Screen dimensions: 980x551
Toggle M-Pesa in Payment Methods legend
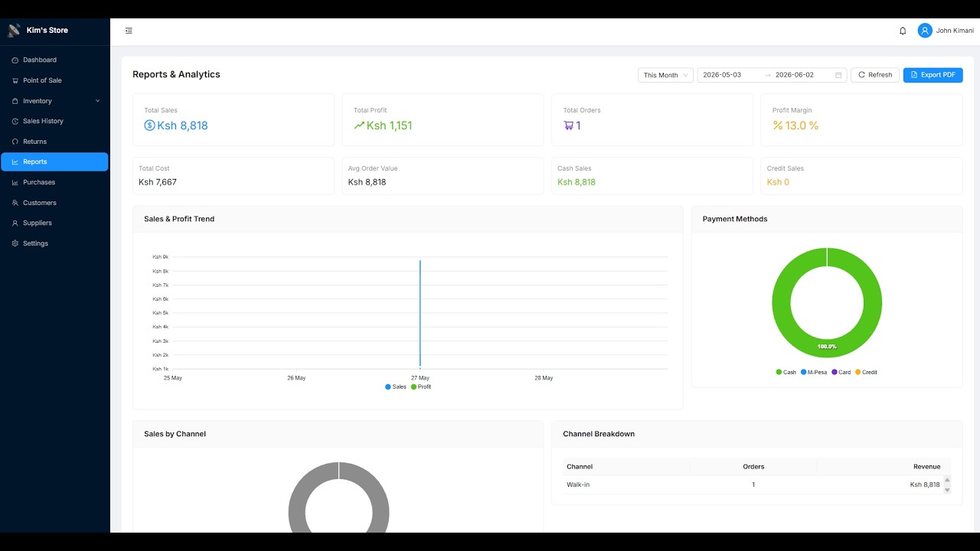(814, 372)
